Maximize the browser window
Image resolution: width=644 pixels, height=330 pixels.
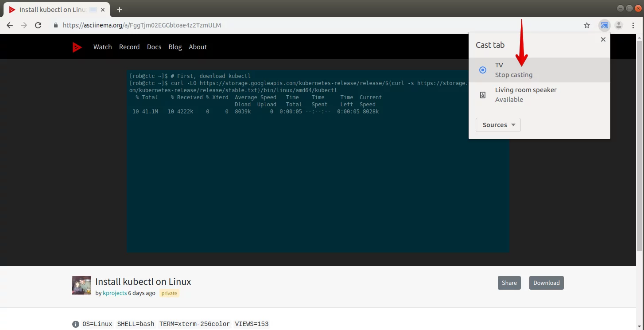pyautogui.click(x=629, y=8)
